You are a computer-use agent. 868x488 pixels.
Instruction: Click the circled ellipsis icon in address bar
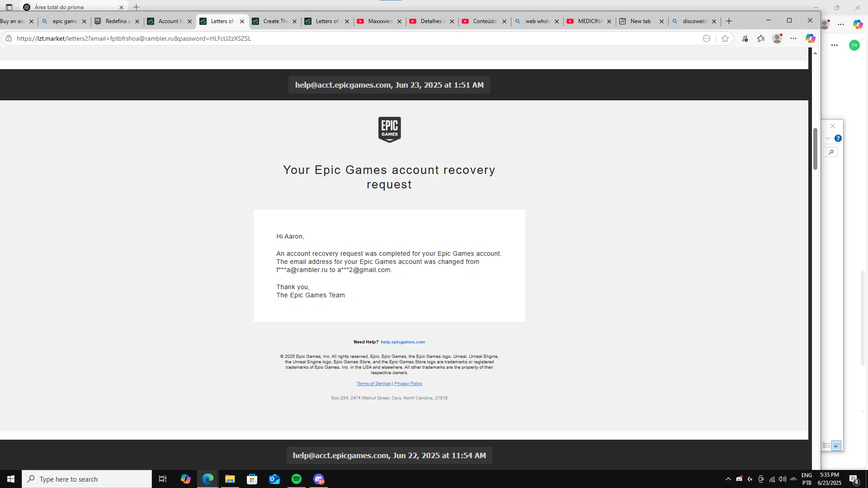point(707,39)
